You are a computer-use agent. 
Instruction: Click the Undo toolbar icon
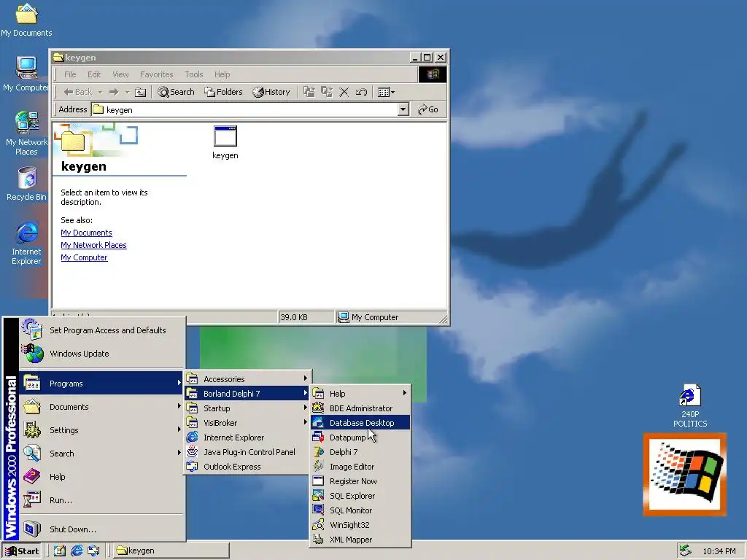click(x=361, y=92)
